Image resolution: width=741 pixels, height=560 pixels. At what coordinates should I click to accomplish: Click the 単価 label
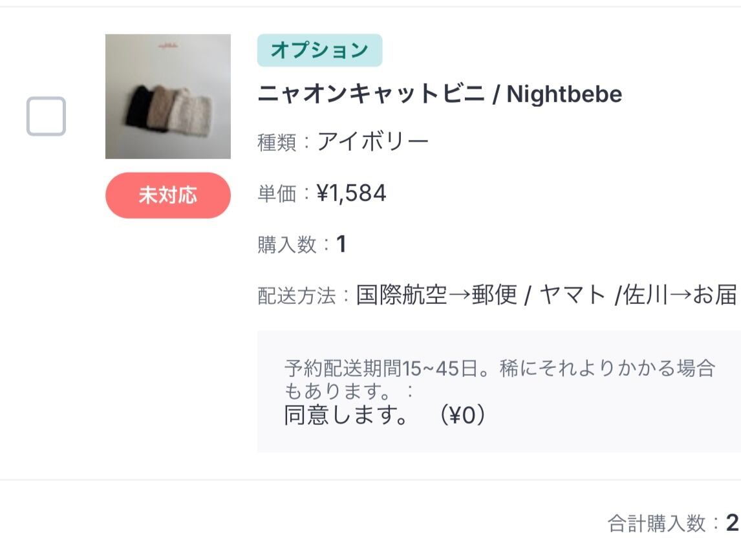coord(276,193)
